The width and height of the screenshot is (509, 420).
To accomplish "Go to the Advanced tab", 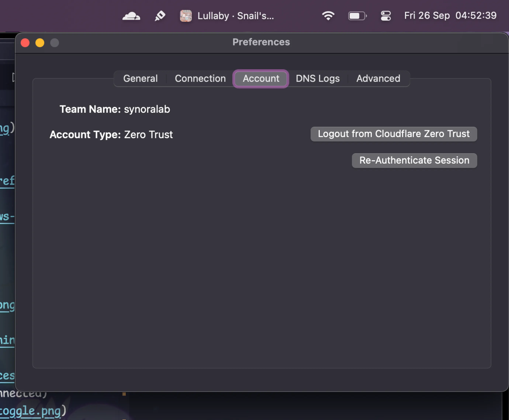I will (x=378, y=78).
